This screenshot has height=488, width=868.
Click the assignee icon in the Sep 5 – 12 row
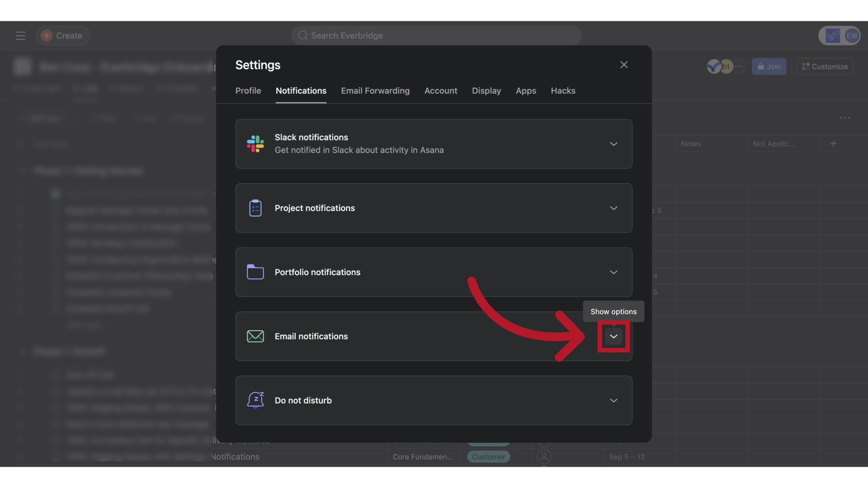544,457
